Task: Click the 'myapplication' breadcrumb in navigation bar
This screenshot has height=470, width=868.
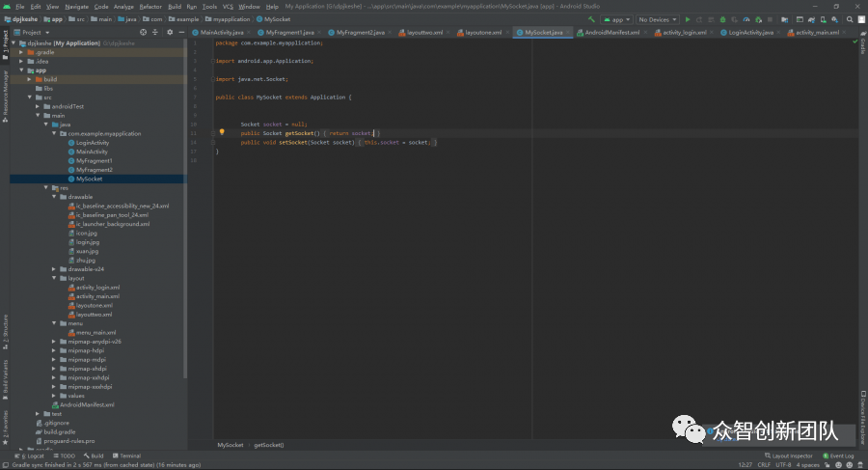Action: (231, 19)
